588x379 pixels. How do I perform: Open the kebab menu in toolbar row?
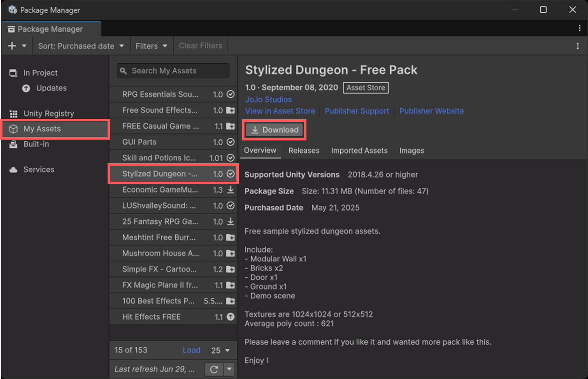point(577,46)
